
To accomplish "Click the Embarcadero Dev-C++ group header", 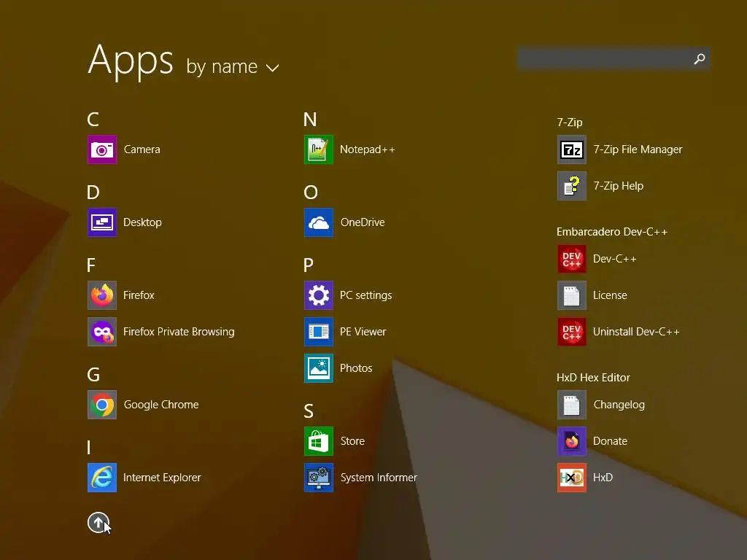I will (x=612, y=232).
